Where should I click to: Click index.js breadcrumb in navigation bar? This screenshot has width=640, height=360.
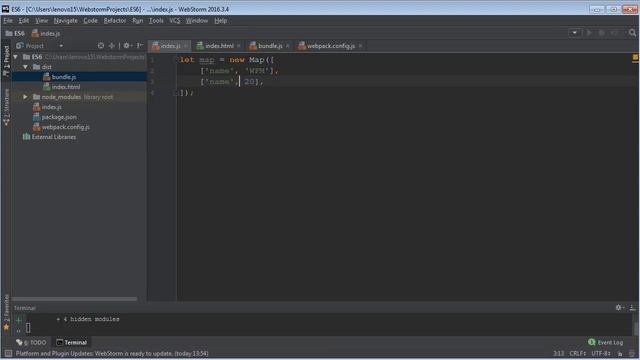46,33
